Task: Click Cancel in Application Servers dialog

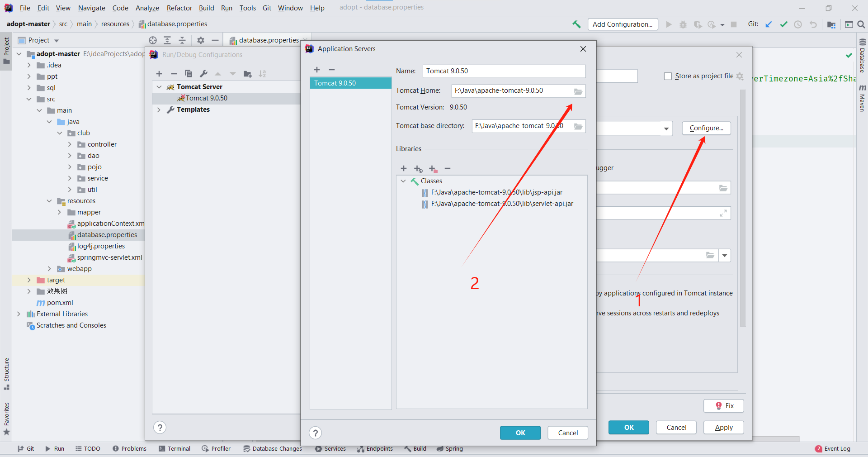Action: pos(568,433)
